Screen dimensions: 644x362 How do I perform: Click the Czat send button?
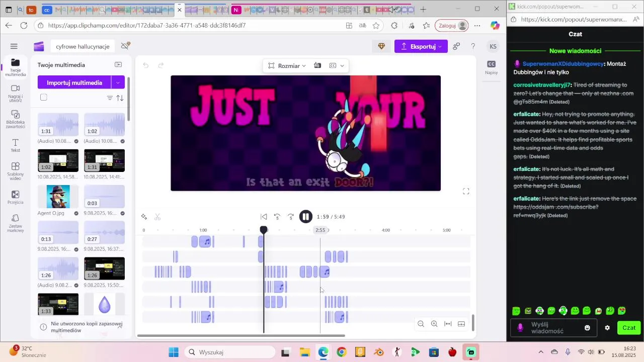tap(629, 328)
